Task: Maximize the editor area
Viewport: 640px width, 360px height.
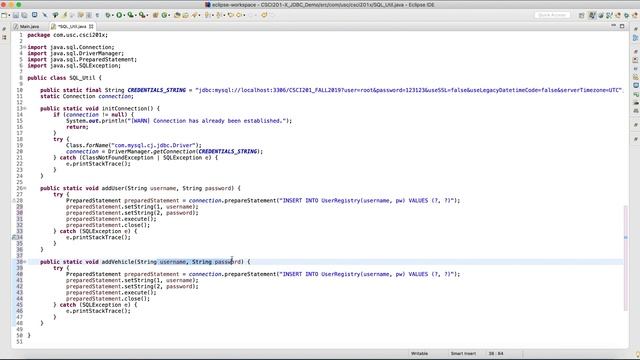Action: pos(622,26)
